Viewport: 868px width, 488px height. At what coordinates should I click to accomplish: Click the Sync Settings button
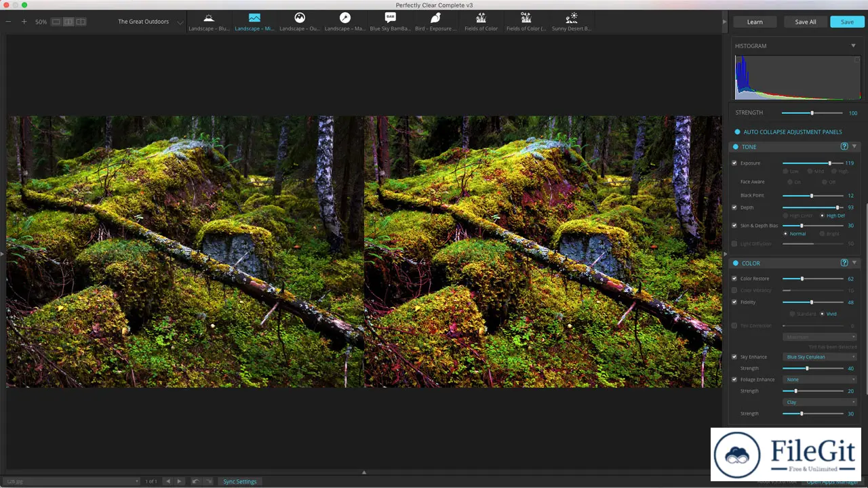240,482
